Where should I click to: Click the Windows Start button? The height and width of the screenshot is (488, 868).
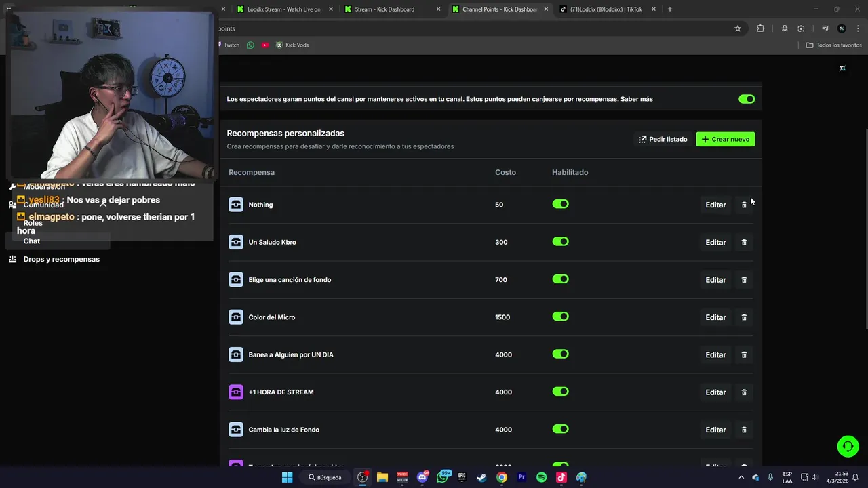coord(287,477)
